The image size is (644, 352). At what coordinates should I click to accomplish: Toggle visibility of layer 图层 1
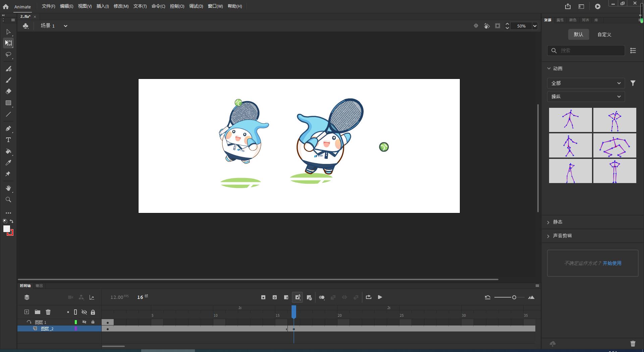point(84,322)
